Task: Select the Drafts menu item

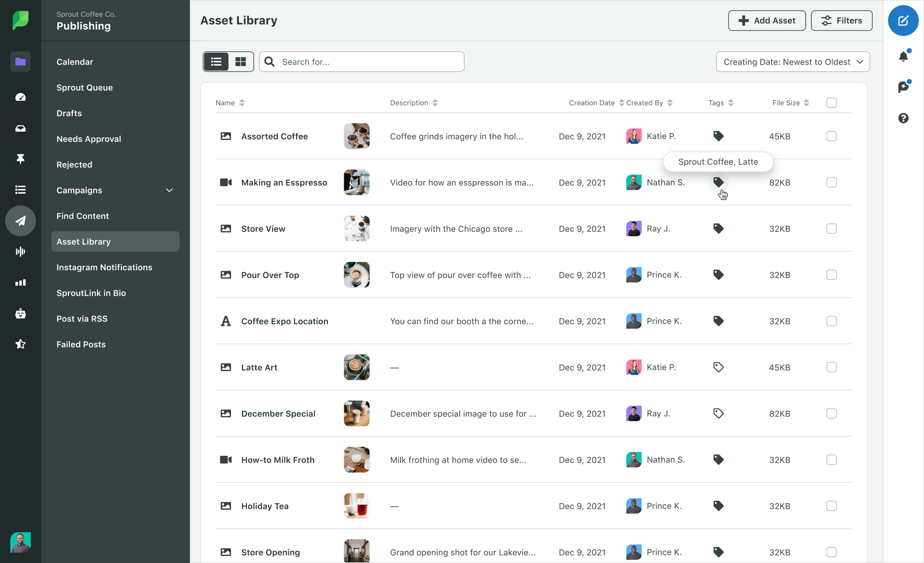Action: pyautogui.click(x=69, y=113)
